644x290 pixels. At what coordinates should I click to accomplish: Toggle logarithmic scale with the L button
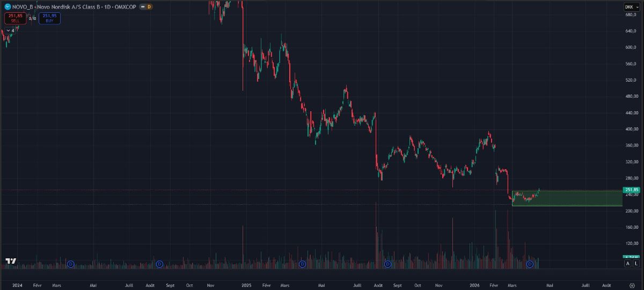pyautogui.click(x=635, y=264)
